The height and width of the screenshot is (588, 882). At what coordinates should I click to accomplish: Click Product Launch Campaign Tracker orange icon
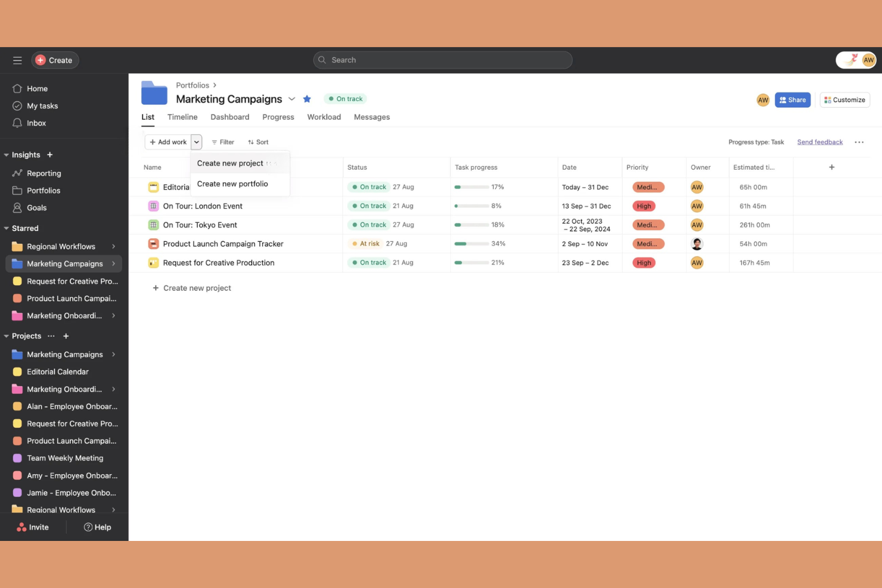(153, 244)
